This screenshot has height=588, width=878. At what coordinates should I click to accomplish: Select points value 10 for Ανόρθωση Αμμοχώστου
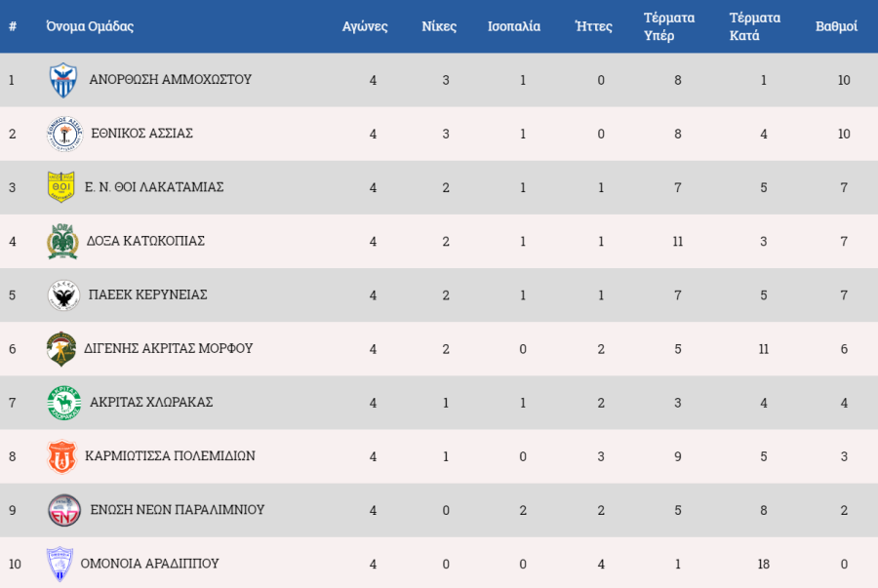pyautogui.click(x=844, y=80)
